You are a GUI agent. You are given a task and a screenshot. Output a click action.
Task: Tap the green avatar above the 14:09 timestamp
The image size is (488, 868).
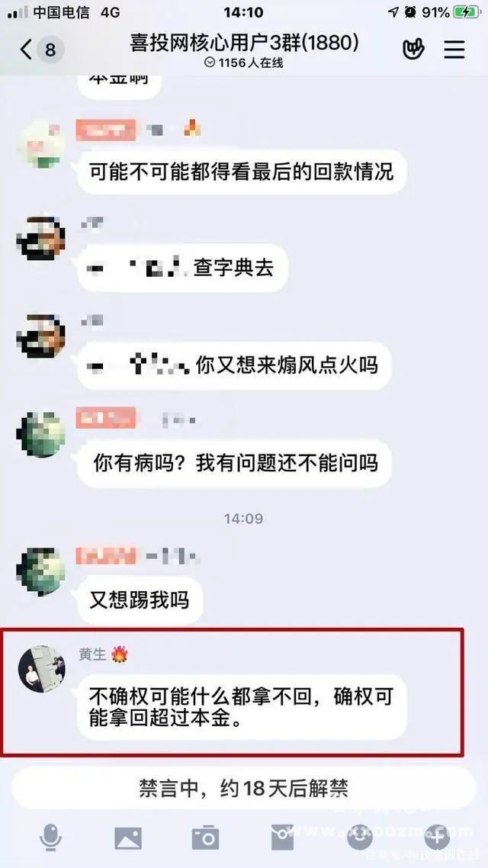click(x=41, y=435)
